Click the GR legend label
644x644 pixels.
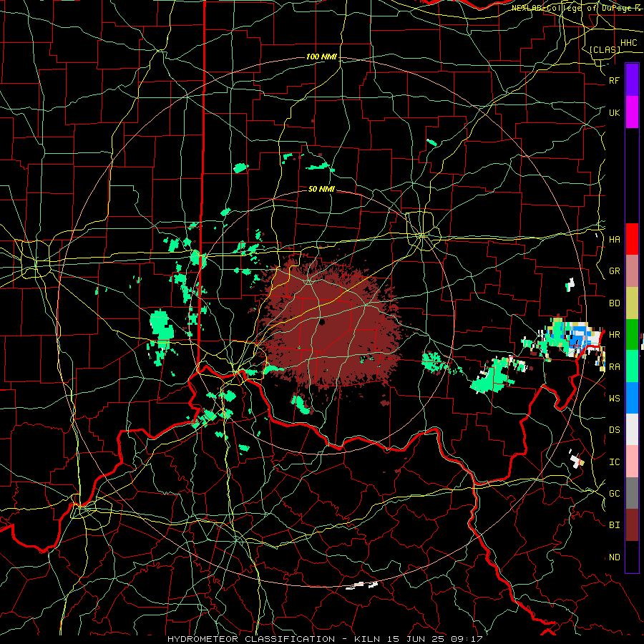(614, 271)
